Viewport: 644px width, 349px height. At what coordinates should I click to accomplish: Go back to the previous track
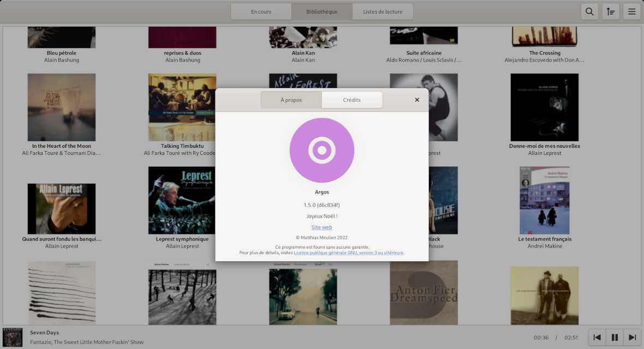(x=597, y=337)
